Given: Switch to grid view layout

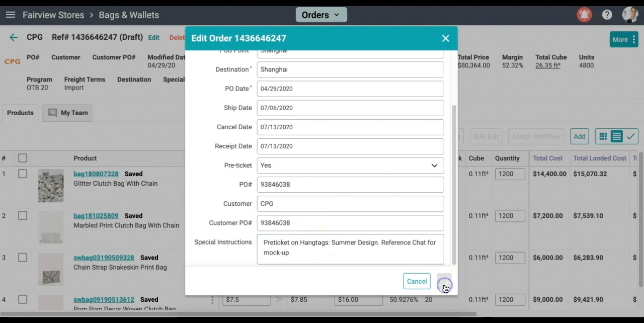Looking at the screenshot, I should click(603, 136).
